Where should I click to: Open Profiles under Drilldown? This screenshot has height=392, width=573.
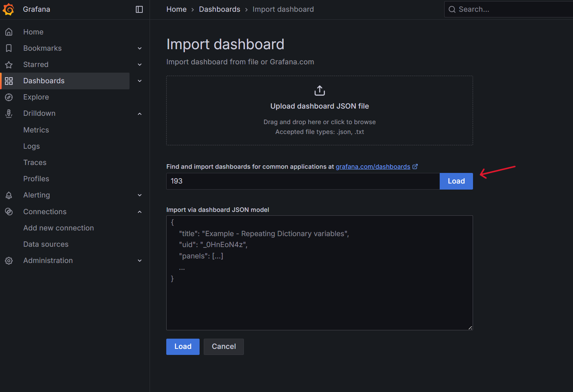(x=36, y=179)
